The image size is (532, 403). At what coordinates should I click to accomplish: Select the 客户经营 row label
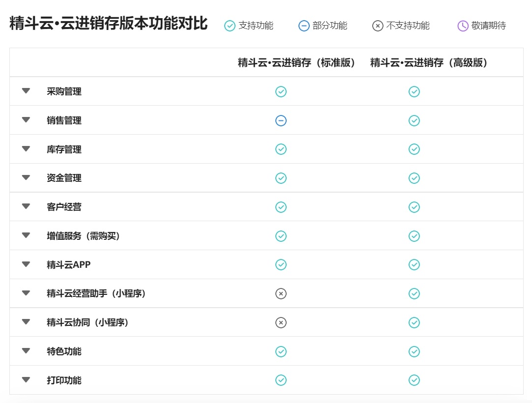(x=64, y=207)
